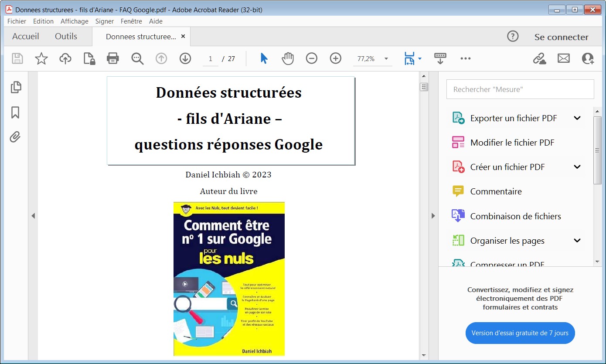Activate the Hand tool
The width and height of the screenshot is (606, 364).
[287, 58]
